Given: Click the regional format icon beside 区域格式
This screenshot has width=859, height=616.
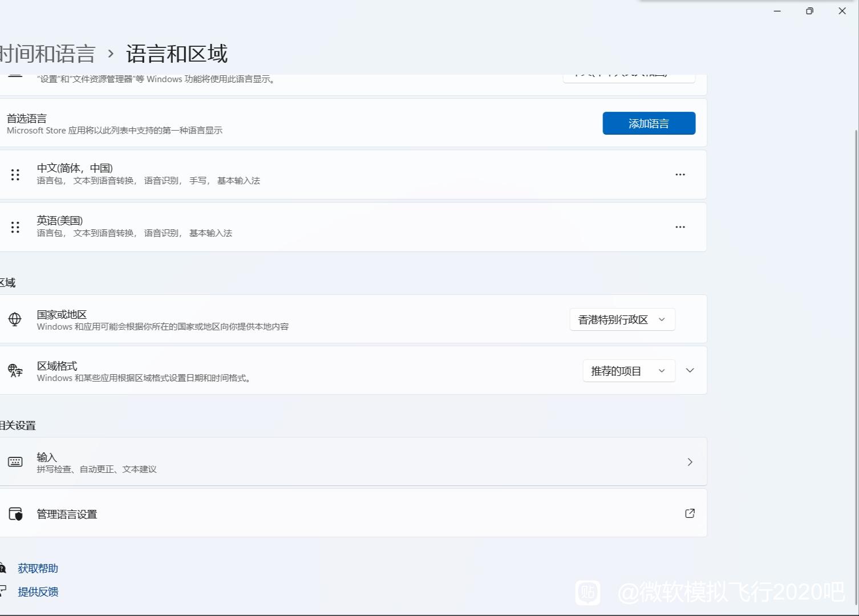Looking at the screenshot, I should pyautogui.click(x=15, y=370).
